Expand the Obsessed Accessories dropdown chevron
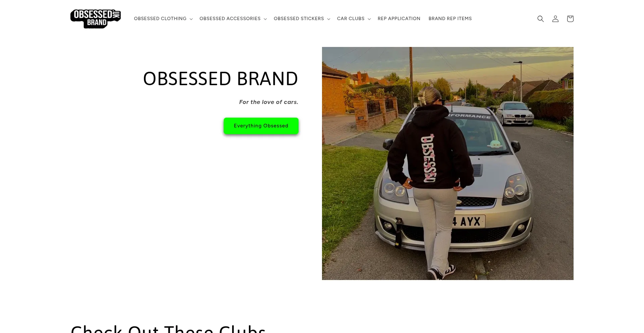This screenshot has height=333, width=644. [265, 19]
